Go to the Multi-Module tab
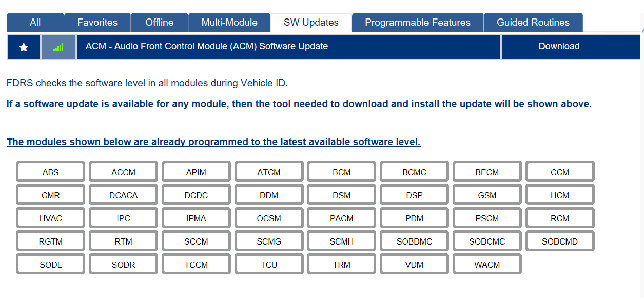This screenshot has height=298, width=644. point(229,23)
